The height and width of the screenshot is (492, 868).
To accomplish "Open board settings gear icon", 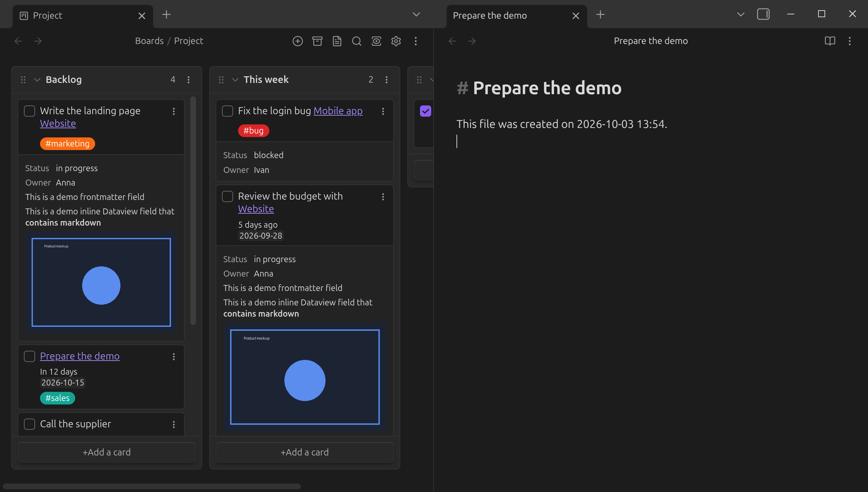I will (x=396, y=41).
